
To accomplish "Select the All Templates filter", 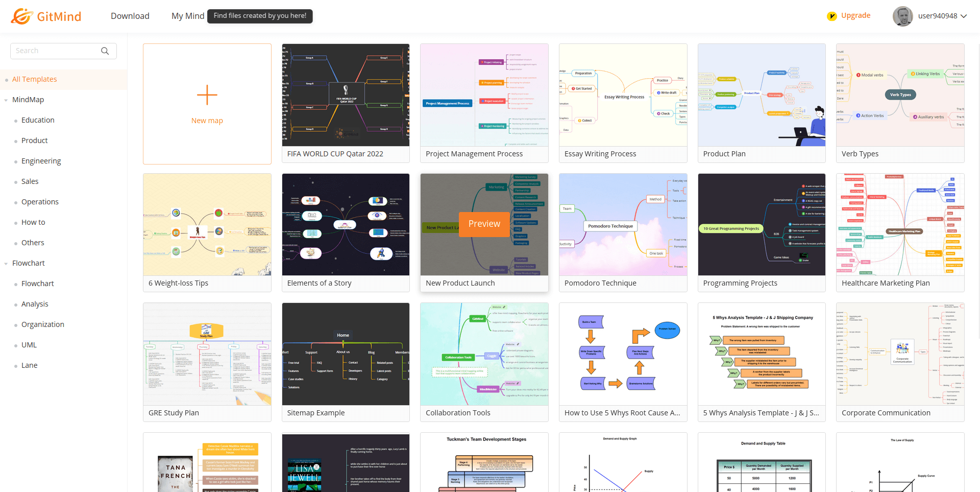I will click(x=34, y=79).
